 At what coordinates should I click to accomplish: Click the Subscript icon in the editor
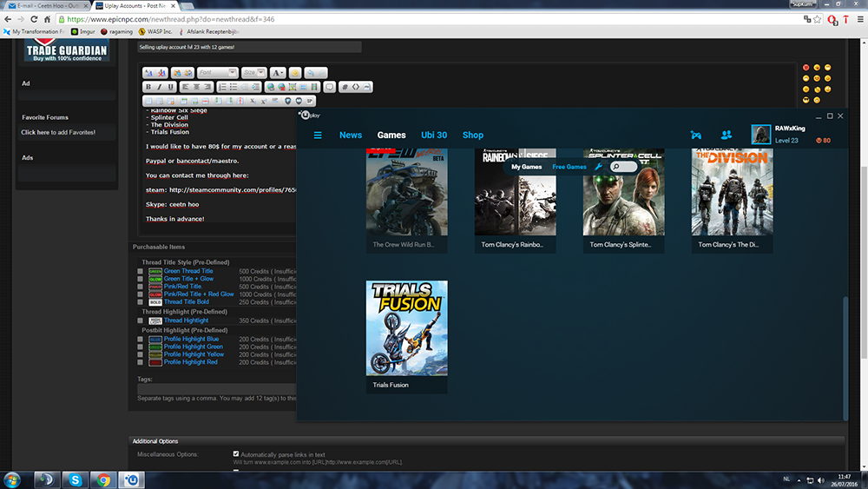click(253, 101)
